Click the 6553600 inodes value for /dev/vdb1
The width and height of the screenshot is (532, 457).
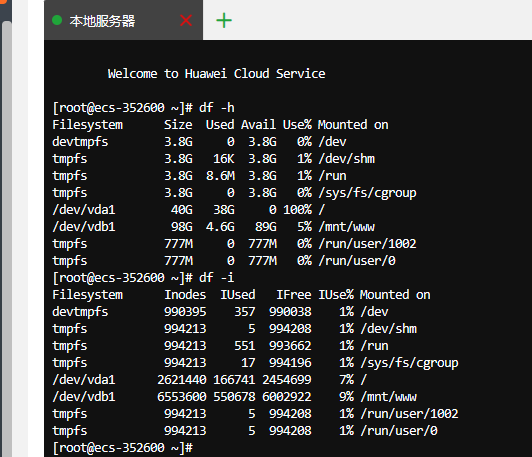(182, 397)
